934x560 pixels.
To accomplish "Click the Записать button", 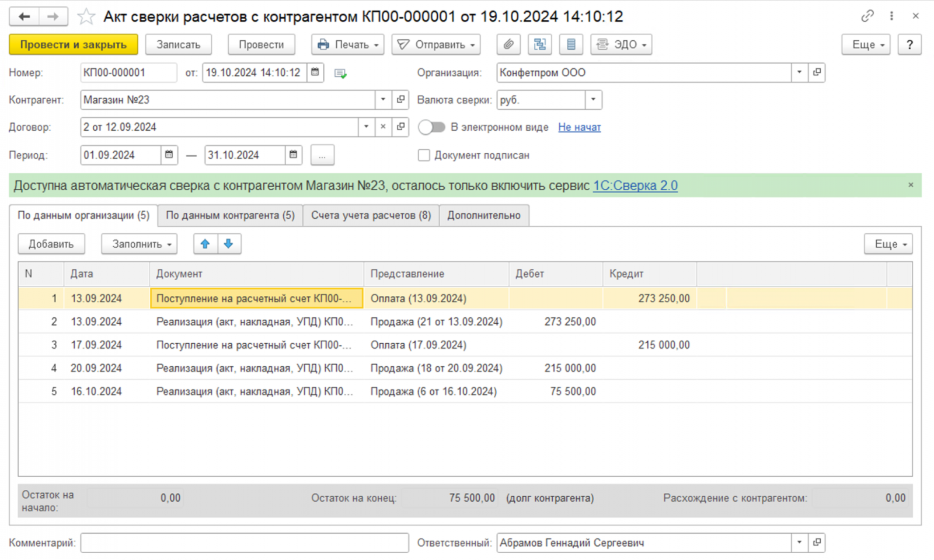I will (178, 44).
